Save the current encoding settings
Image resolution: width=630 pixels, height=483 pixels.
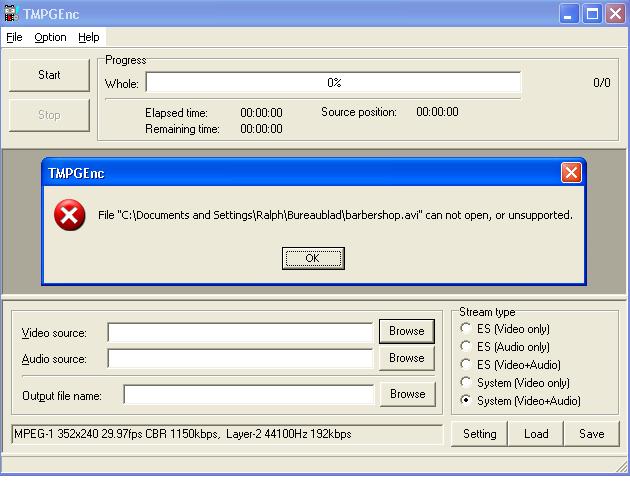(x=591, y=434)
